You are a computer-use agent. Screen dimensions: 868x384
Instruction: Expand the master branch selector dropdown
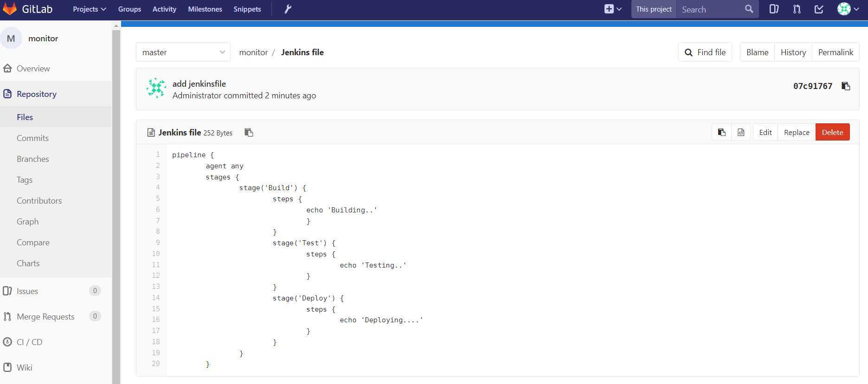[x=183, y=52]
